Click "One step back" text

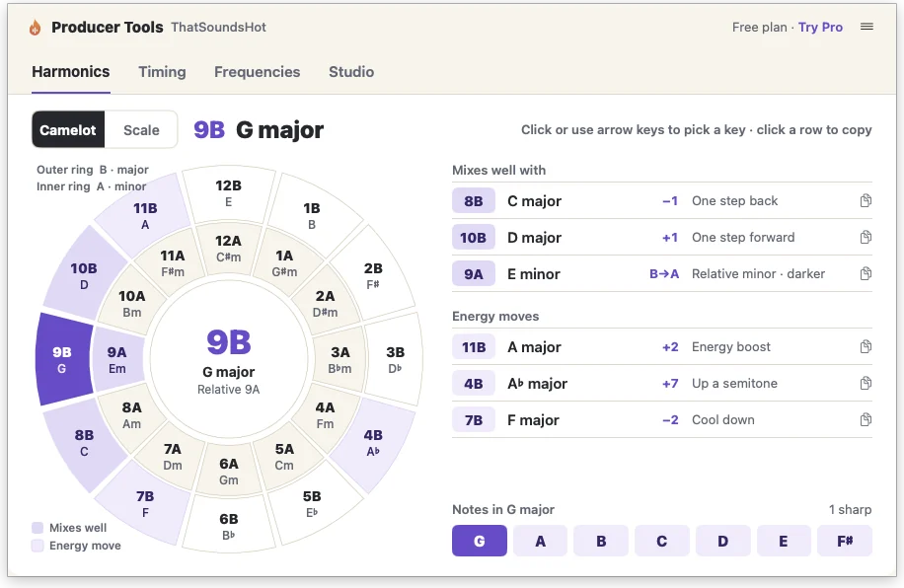coord(734,200)
